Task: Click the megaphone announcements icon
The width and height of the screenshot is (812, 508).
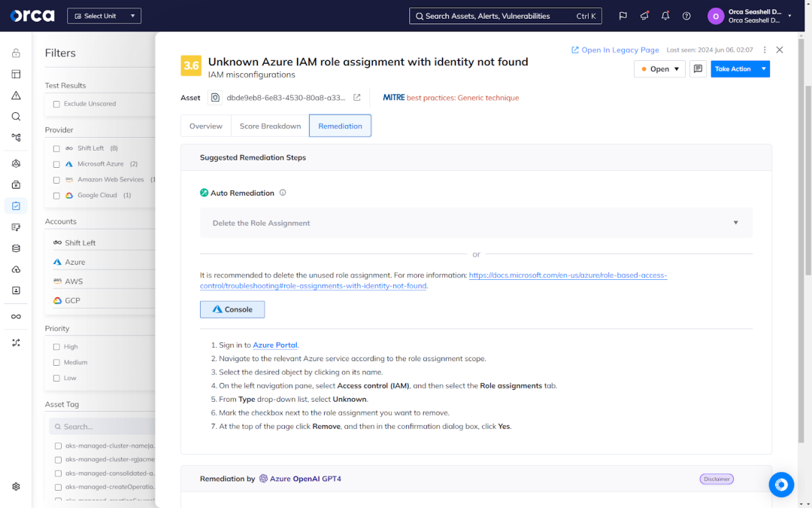Action: [644, 16]
